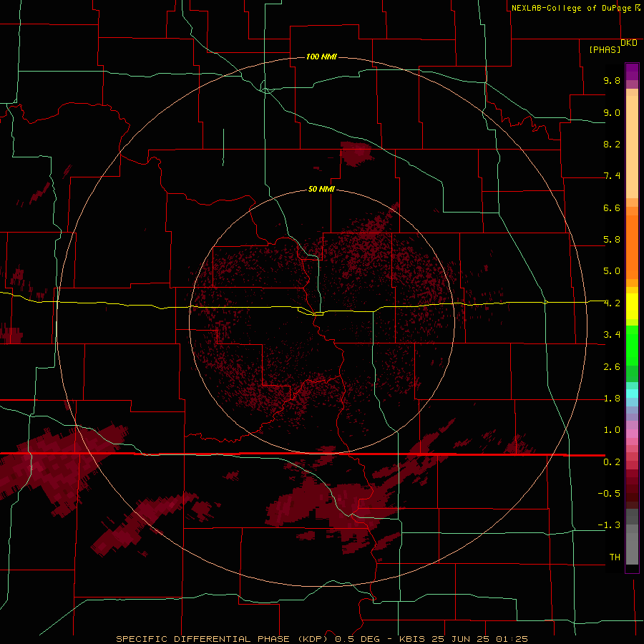This screenshot has height=644, width=644.
Task: Click the 50 NMI range ring label
Action: 321,189
